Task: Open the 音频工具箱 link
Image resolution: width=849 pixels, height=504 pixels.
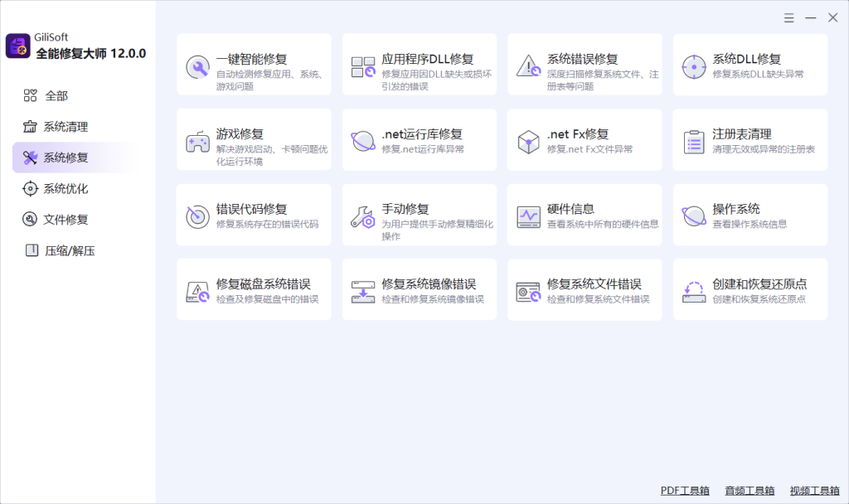Action: coord(750,491)
